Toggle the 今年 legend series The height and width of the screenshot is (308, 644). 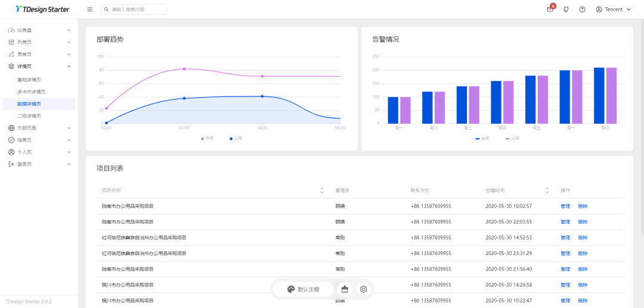coord(512,139)
